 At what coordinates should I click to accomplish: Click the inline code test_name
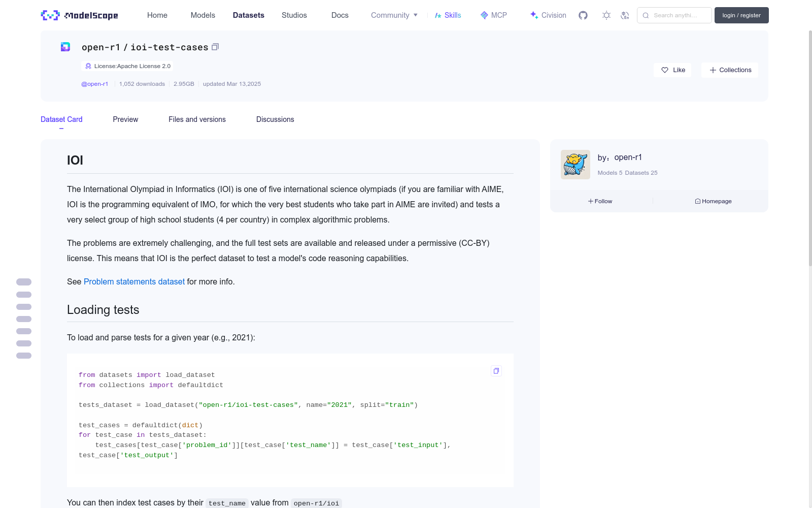click(x=227, y=503)
